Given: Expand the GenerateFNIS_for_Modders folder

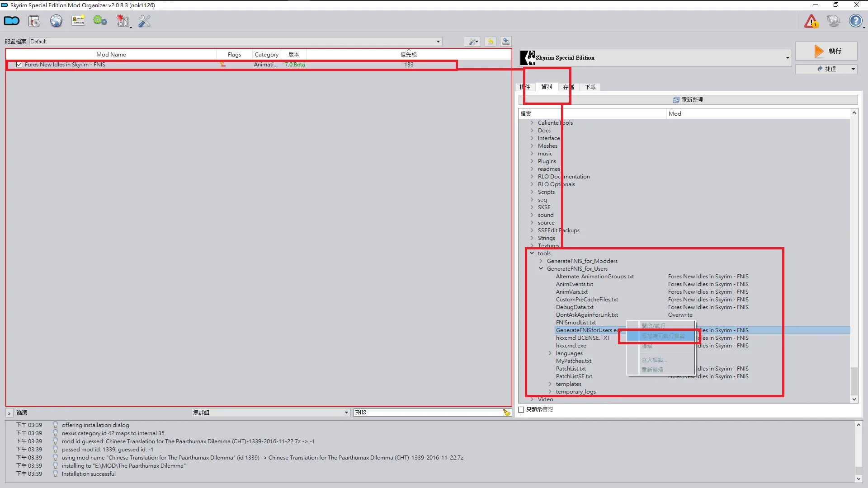Looking at the screenshot, I should tap(541, 261).
